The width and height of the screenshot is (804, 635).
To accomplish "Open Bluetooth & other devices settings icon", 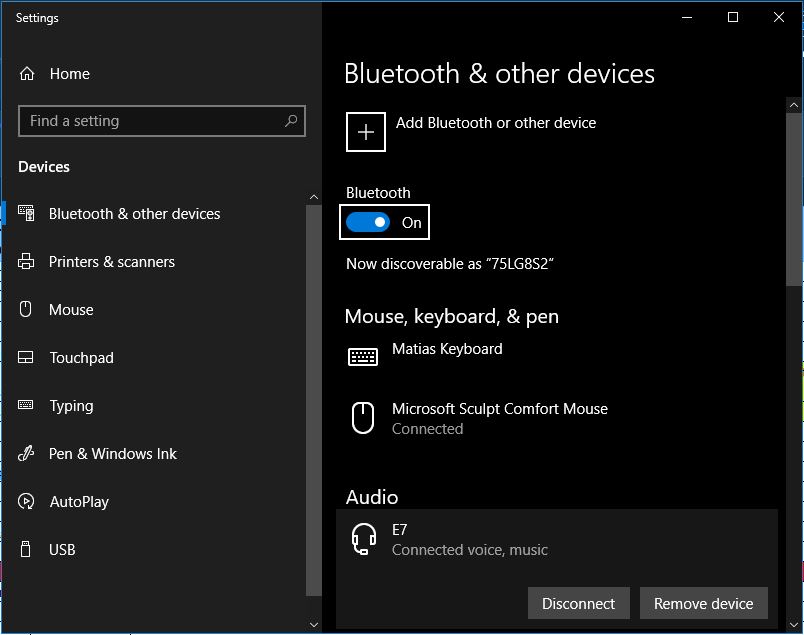I will pos(28,213).
